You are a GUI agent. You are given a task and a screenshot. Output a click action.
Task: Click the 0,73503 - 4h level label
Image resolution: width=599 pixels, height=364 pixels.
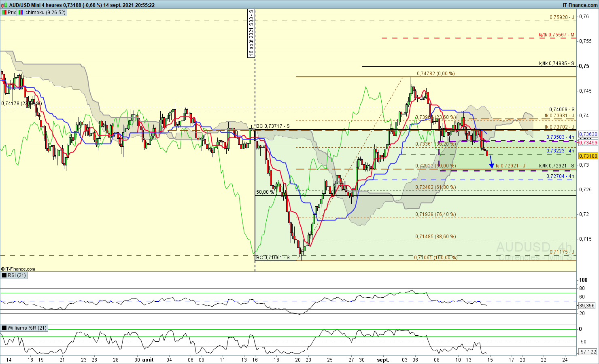click(561, 137)
